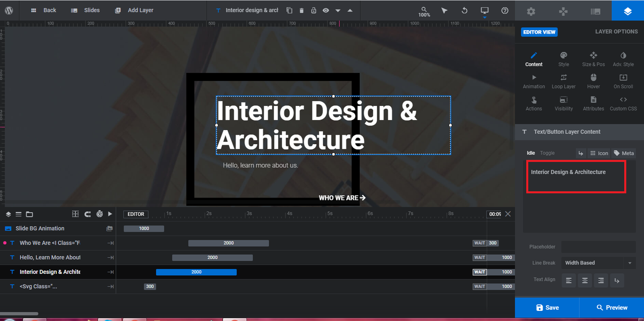Viewport: 644px width, 321px height.
Task: Open the WordPress logo menu
Action: click(x=9, y=10)
